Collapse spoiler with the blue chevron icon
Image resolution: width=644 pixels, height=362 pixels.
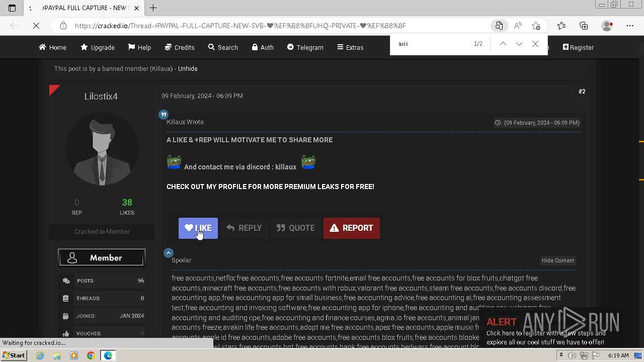tap(169, 253)
